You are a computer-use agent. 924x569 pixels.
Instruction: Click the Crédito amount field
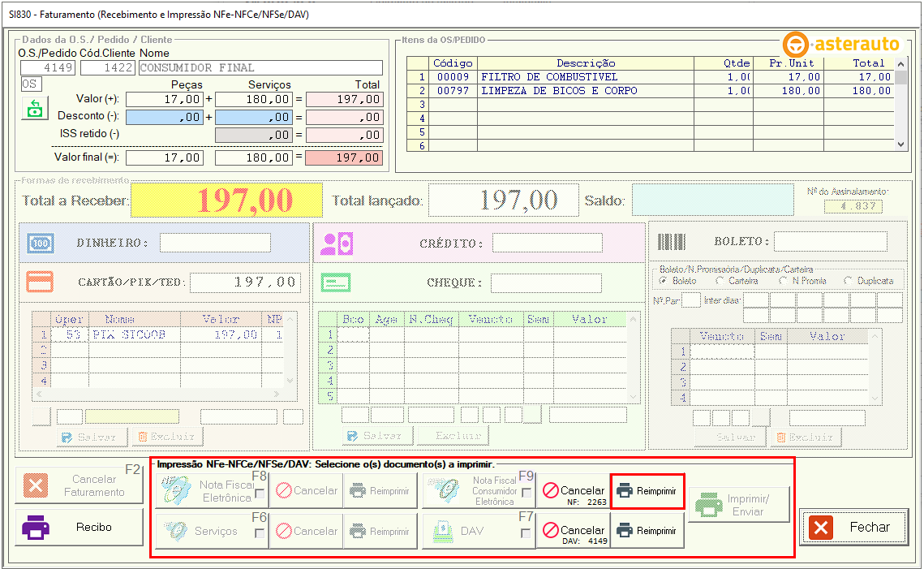548,243
